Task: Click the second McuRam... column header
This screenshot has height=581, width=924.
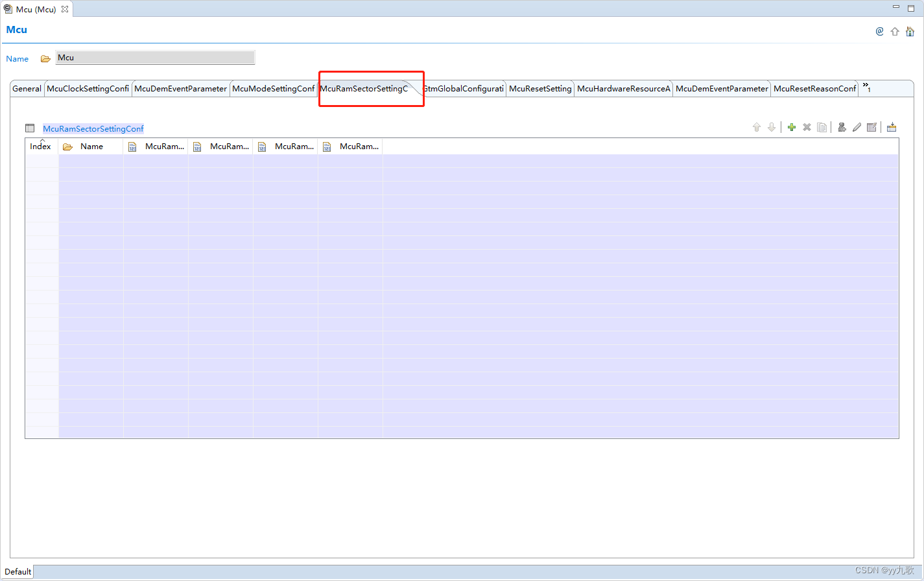Action: pyautogui.click(x=220, y=147)
